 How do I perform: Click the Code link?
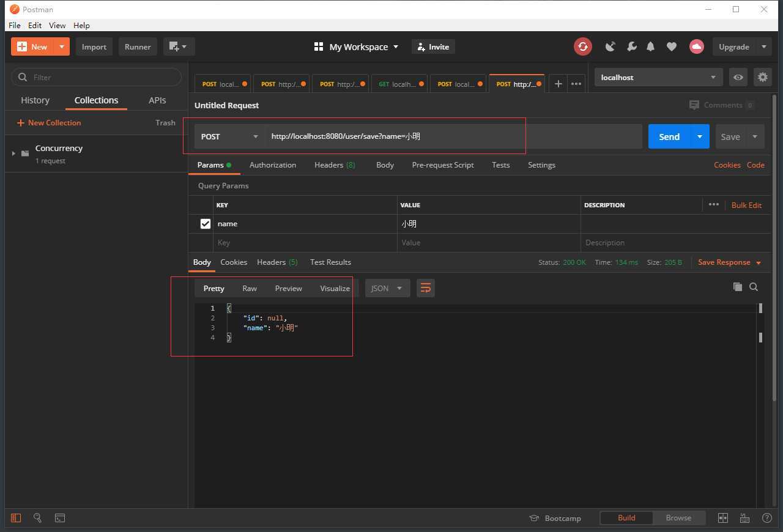(755, 164)
